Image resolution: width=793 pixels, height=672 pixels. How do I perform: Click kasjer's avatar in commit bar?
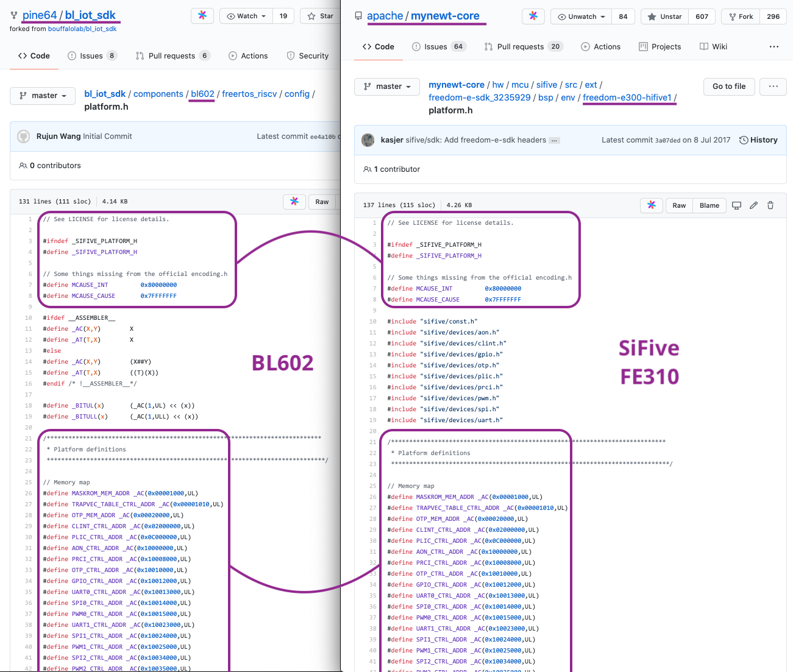click(368, 140)
